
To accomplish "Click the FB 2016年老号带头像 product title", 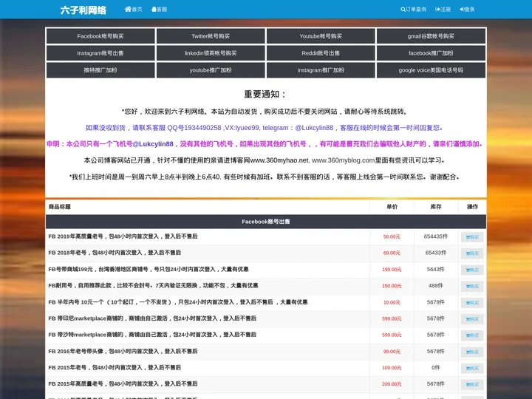I will (x=123, y=351).
